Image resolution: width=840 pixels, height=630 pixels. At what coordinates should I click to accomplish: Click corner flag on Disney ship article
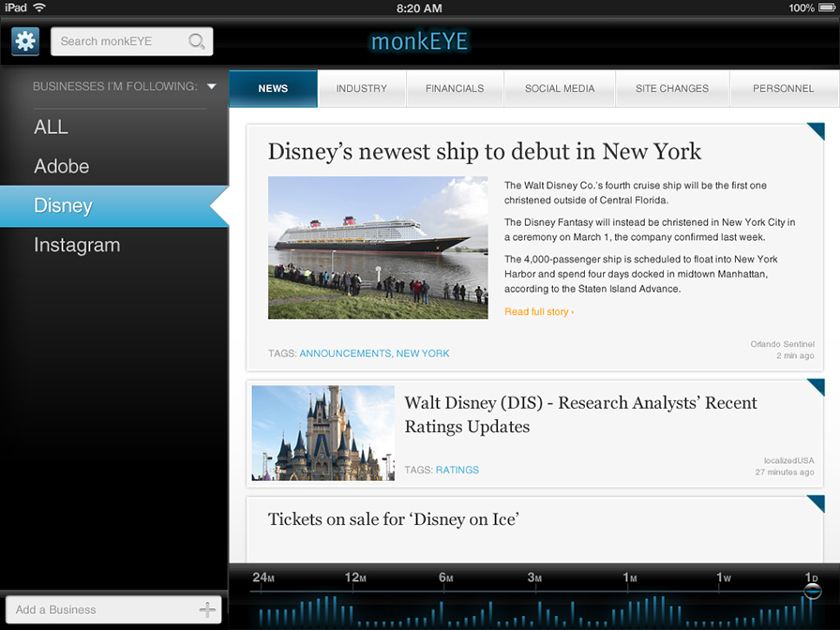pyautogui.click(x=817, y=130)
